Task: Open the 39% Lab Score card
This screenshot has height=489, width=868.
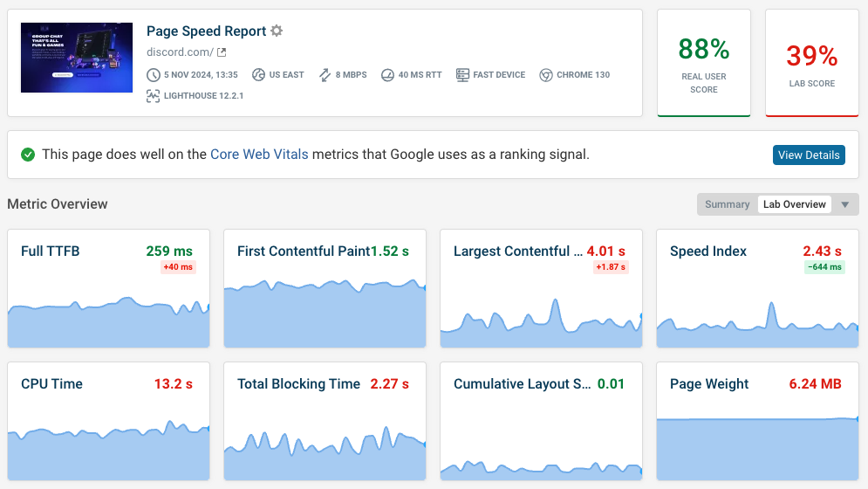Action: (x=811, y=63)
